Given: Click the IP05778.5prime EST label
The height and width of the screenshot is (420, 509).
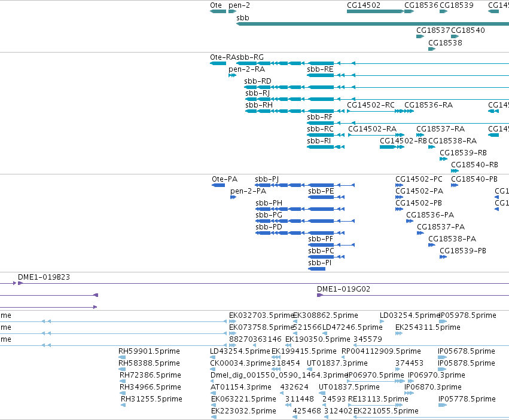Looking at the screenshot, I should coord(467,399).
